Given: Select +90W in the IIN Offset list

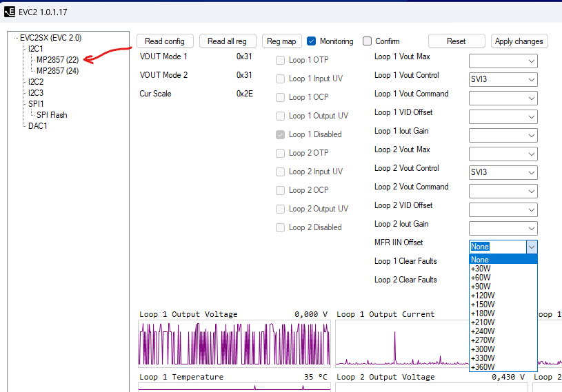Looking at the screenshot, I should (x=503, y=287).
